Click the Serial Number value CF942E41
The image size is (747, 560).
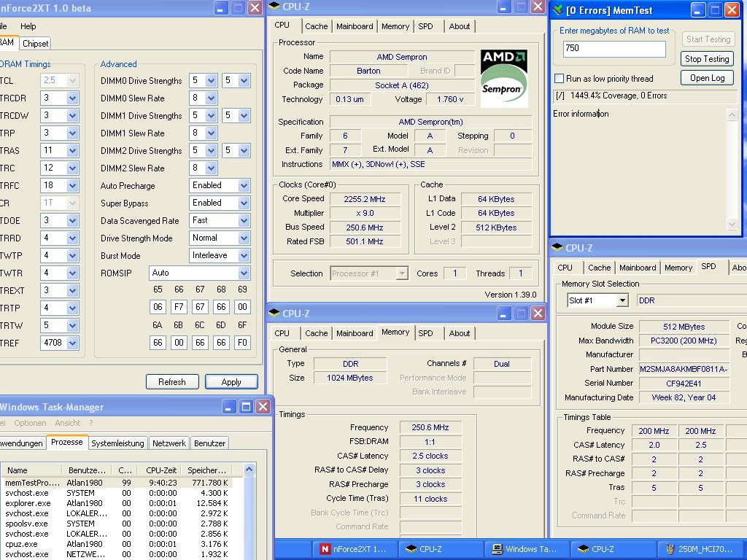click(684, 384)
